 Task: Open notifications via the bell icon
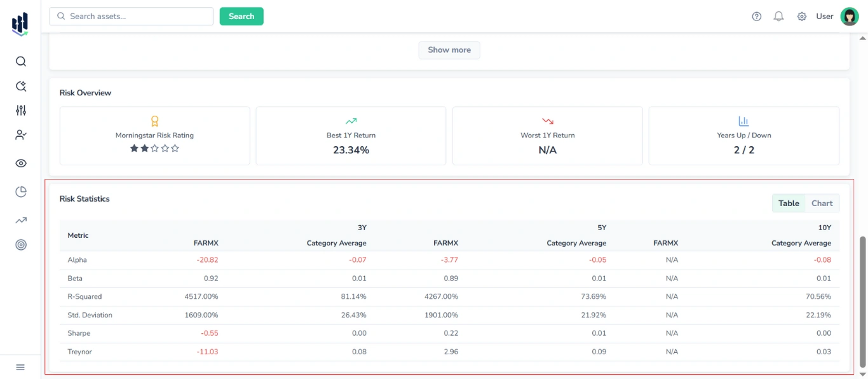pos(778,16)
